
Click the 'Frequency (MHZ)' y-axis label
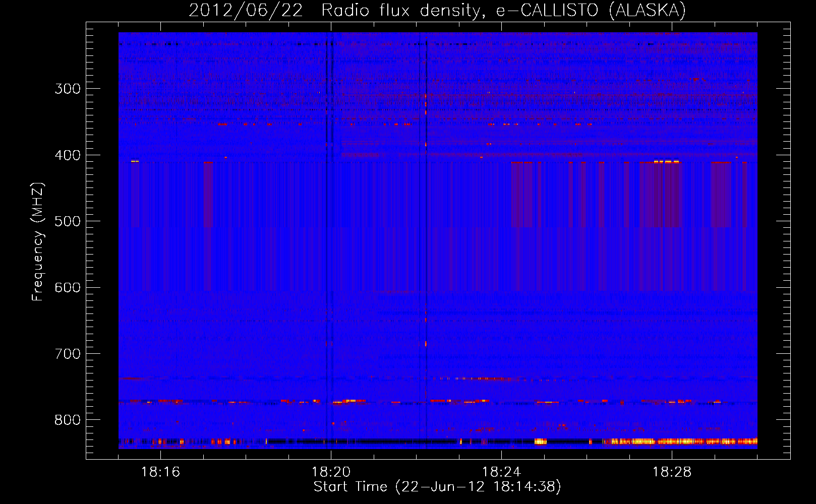[38, 242]
